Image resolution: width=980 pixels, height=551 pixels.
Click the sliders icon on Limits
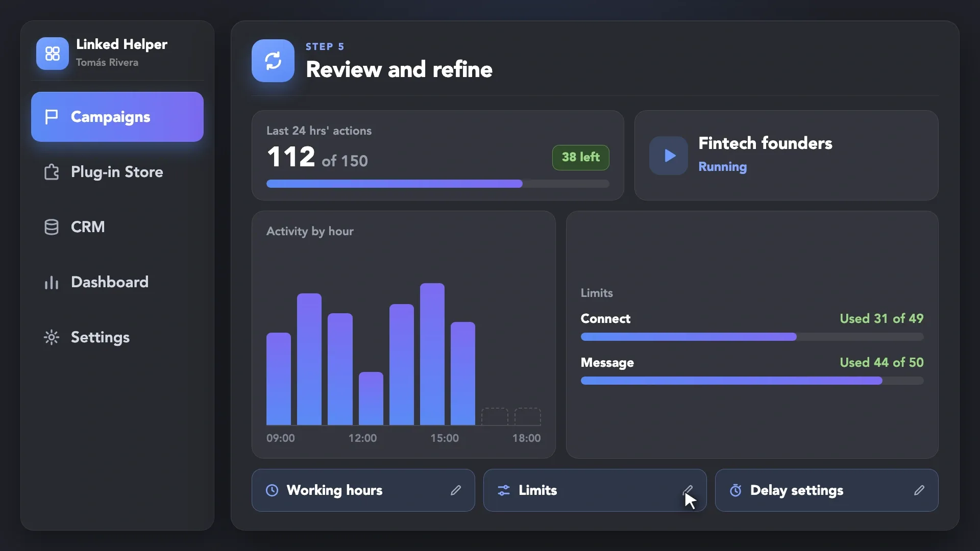click(504, 490)
